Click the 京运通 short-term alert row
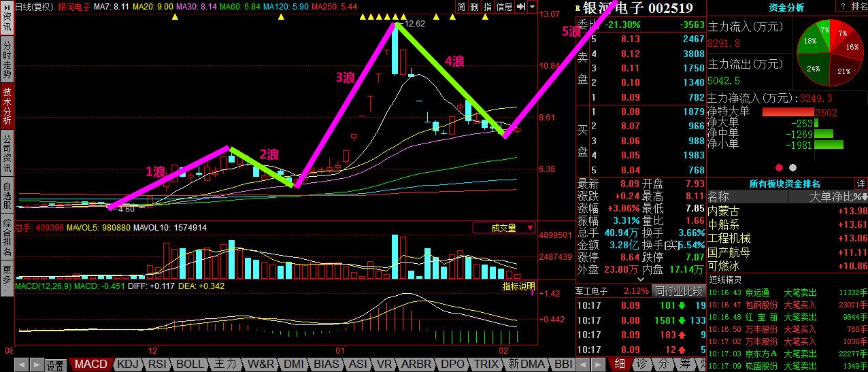The height and width of the screenshot is (372, 868). (788, 292)
